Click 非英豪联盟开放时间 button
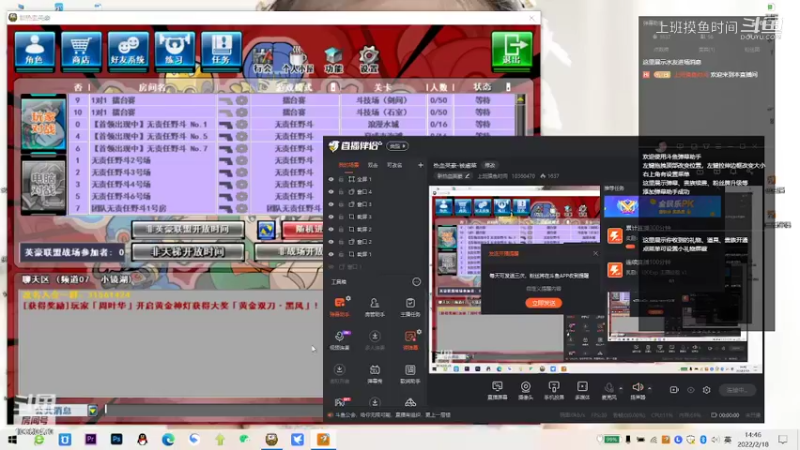Screen dimensions: 800x450 187,229
